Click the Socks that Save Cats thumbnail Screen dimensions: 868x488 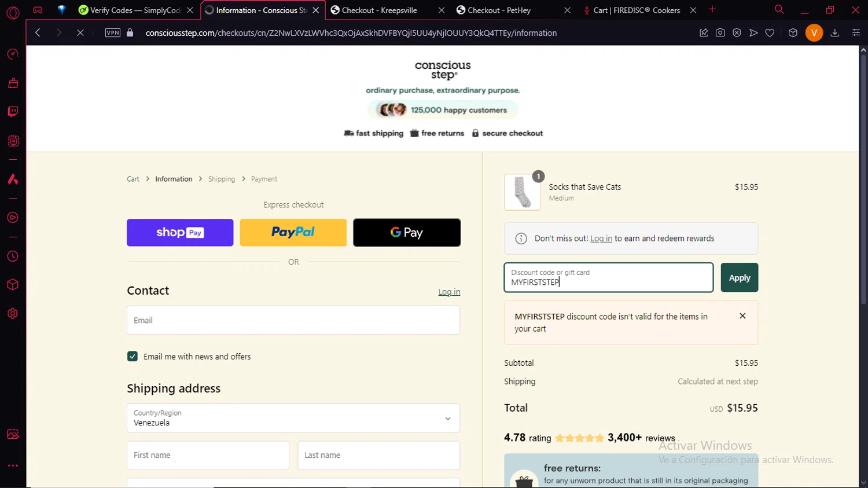[x=523, y=192]
